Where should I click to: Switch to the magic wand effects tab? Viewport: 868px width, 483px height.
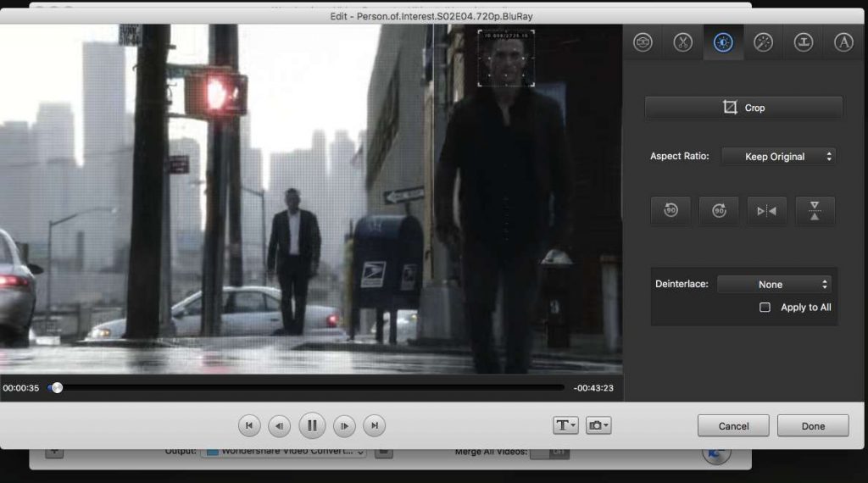[x=763, y=42]
